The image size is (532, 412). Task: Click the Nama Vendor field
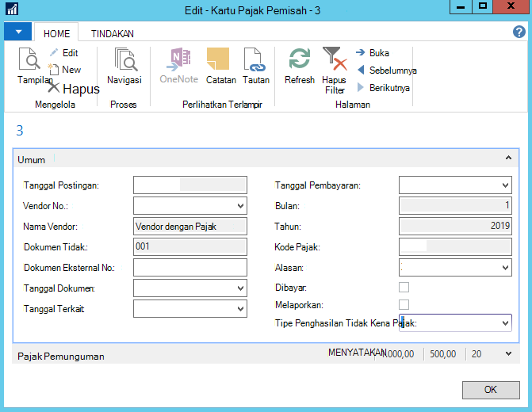[190, 226]
